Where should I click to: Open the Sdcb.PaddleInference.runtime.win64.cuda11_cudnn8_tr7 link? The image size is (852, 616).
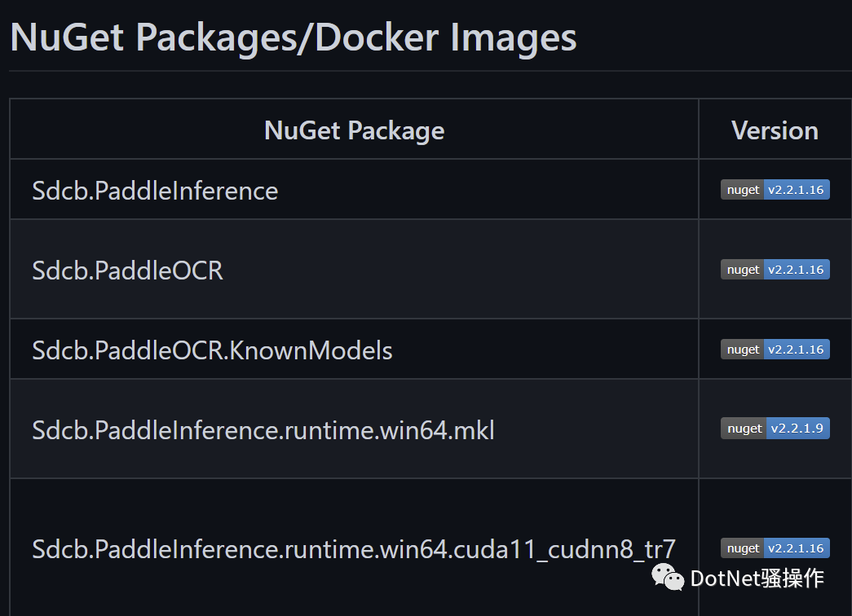pos(354,549)
